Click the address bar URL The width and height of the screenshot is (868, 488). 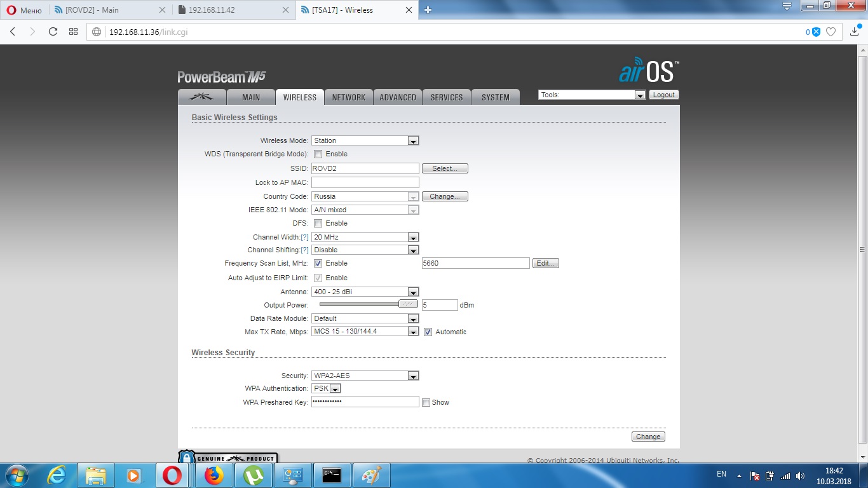[x=148, y=32]
